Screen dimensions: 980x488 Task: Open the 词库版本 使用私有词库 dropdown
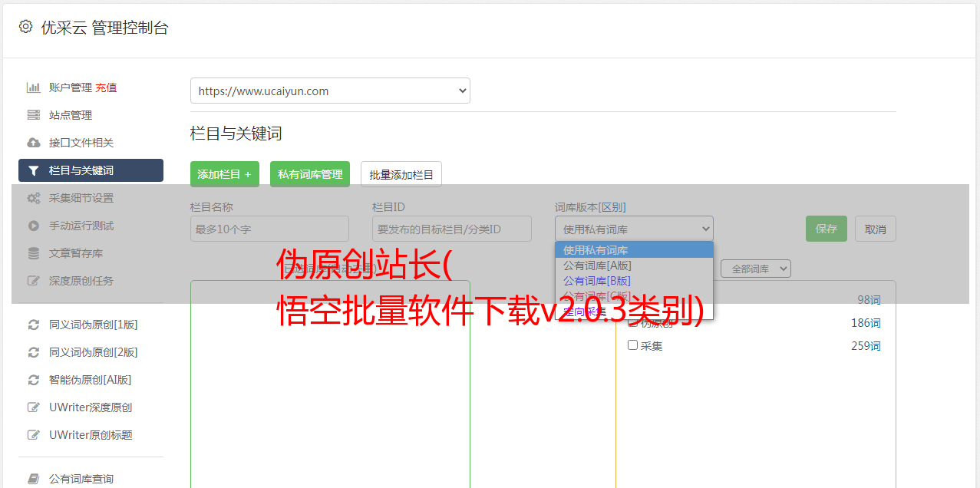coord(634,229)
